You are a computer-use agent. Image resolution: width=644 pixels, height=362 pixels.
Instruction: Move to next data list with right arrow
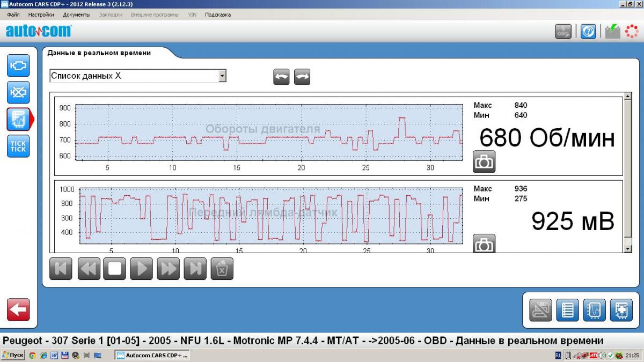(x=302, y=77)
